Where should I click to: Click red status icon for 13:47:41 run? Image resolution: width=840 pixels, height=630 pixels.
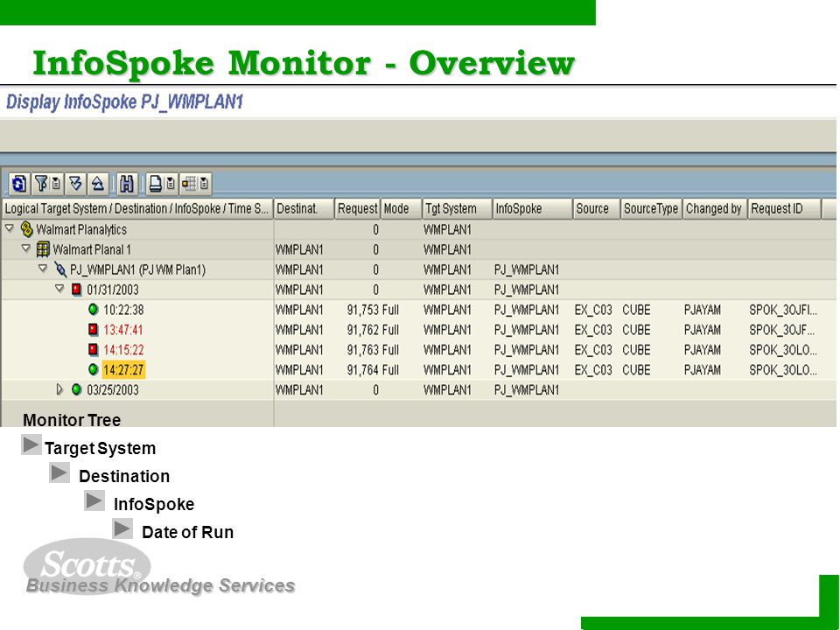point(94,330)
